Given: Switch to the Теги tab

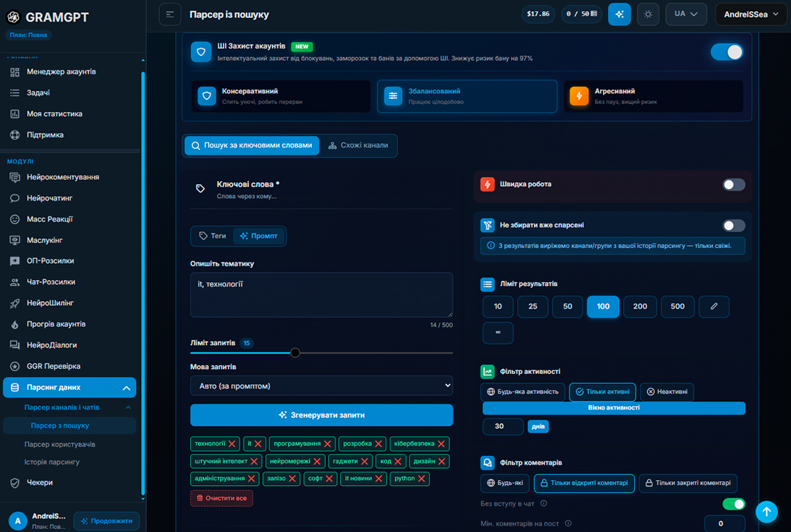Looking at the screenshot, I should tap(213, 236).
